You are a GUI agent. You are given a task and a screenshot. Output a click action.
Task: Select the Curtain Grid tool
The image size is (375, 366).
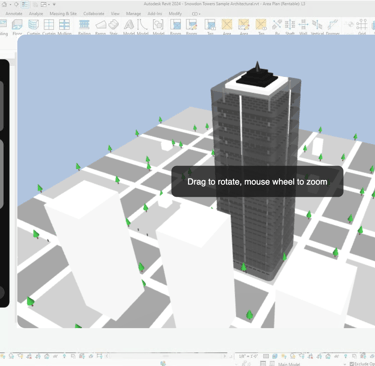click(49, 26)
